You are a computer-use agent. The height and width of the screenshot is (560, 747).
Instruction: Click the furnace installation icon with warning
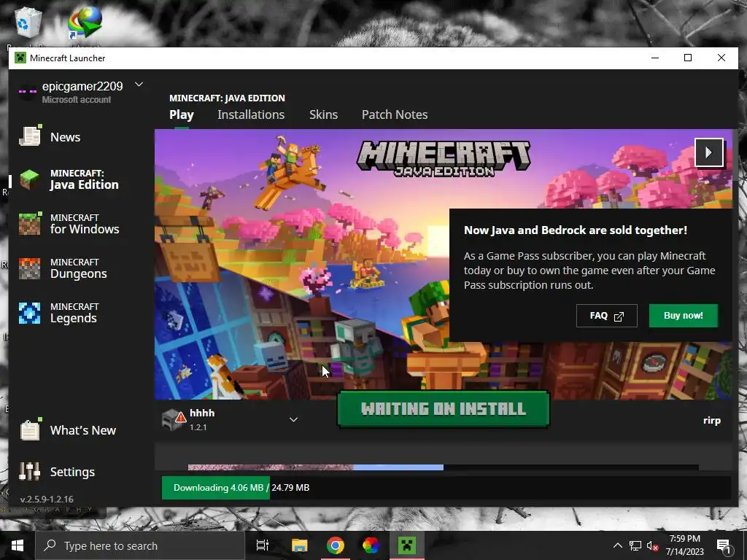[x=174, y=419]
